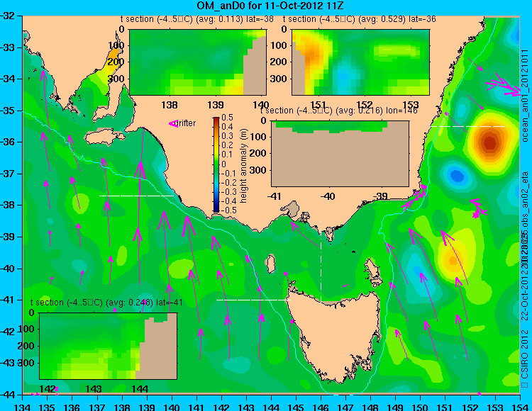The height and width of the screenshot is (411, 532).
Task: Click the '150' longitude axis label
Action: [x=420, y=407]
